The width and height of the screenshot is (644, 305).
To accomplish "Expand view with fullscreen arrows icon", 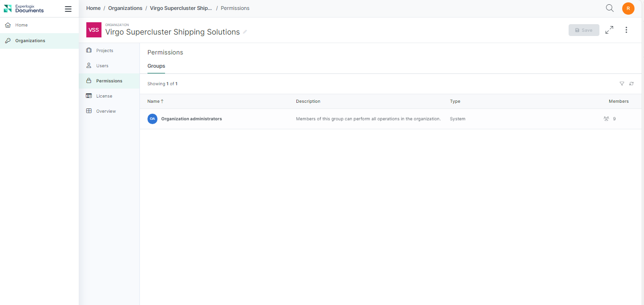I will (x=609, y=30).
